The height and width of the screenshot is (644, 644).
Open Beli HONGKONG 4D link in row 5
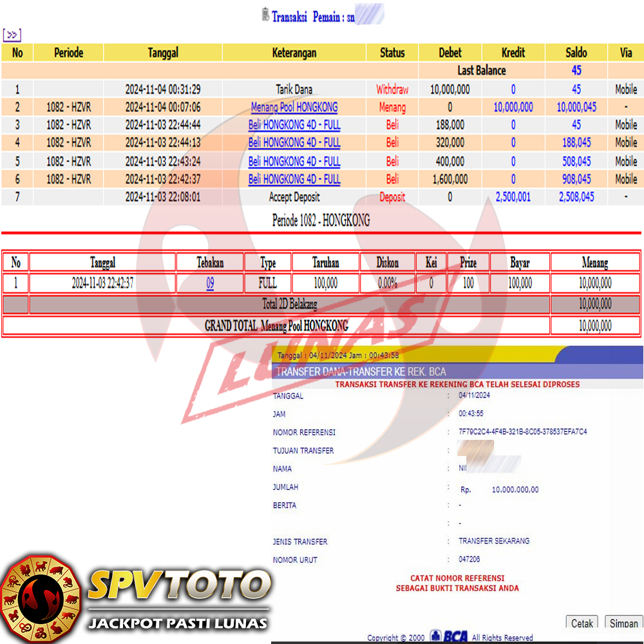(294, 161)
